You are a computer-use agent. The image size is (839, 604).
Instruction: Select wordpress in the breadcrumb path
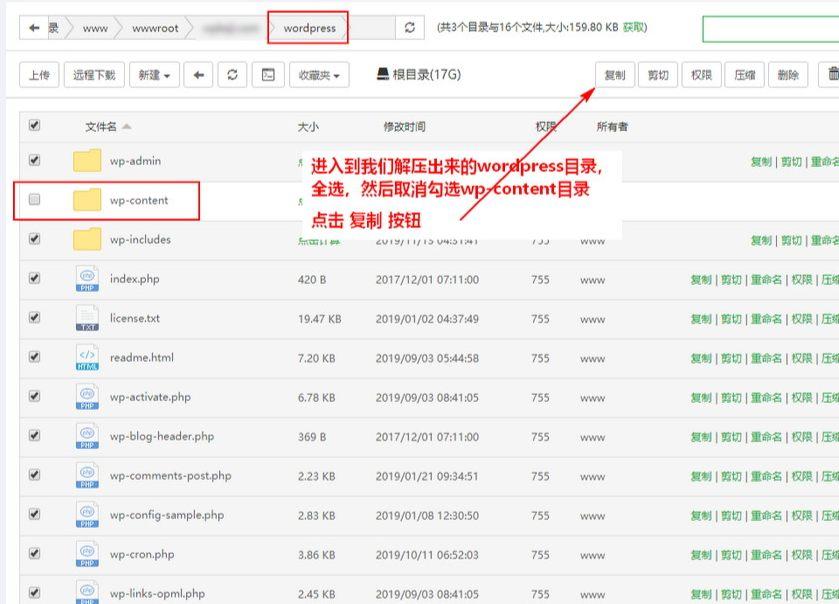point(309,28)
